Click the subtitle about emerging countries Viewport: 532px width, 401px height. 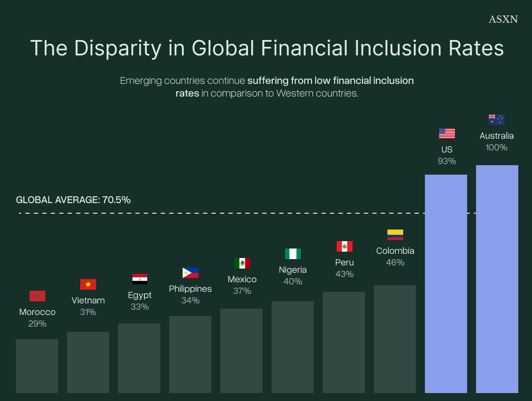coord(267,87)
